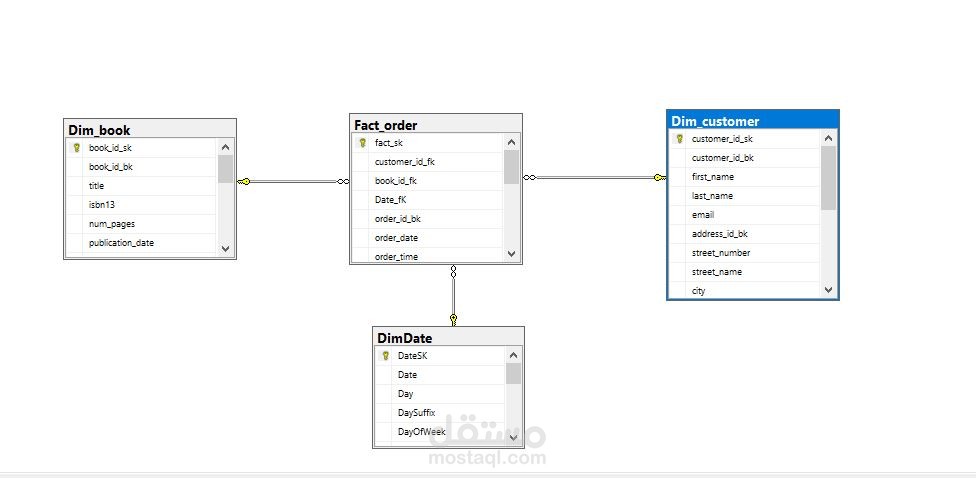976x478 pixels.
Task: Select the Fact_order table title bar
Action: (436, 124)
